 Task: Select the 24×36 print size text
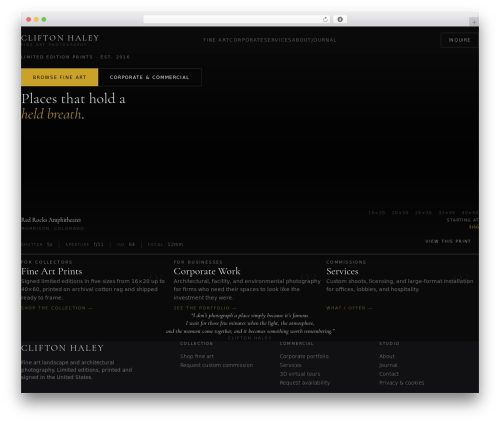(423, 213)
